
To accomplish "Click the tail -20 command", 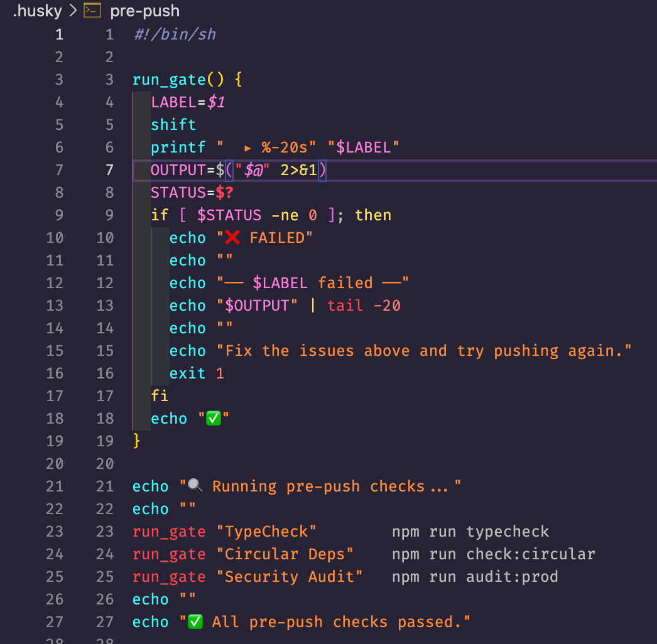I will tap(364, 306).
